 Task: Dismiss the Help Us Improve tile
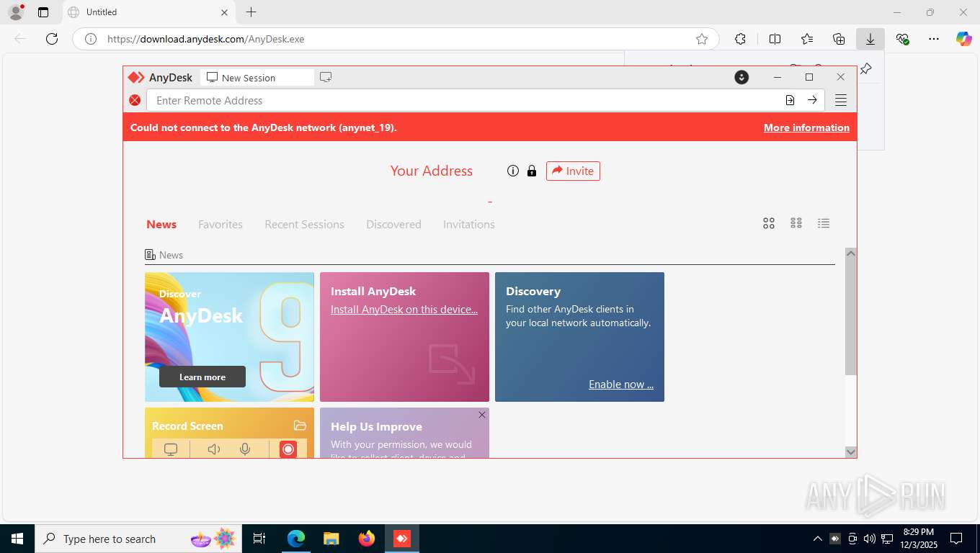[482, 415]
